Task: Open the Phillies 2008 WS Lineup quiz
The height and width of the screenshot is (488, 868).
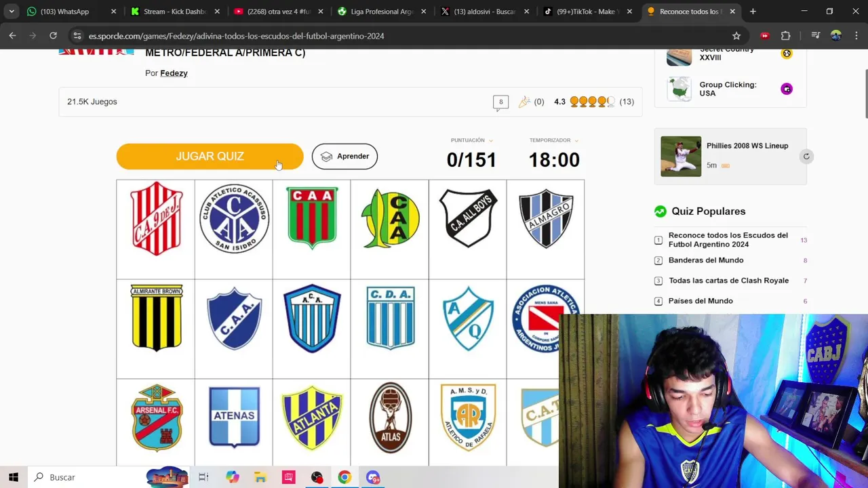Action: pyautogui.click(x=747, y=146)
